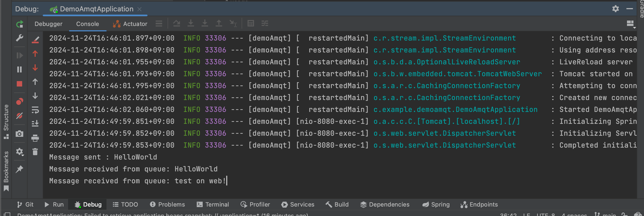Go up the stack trace with the white up arrow
The height and width of the screenshot is (216, 644).
click(35, 82)
